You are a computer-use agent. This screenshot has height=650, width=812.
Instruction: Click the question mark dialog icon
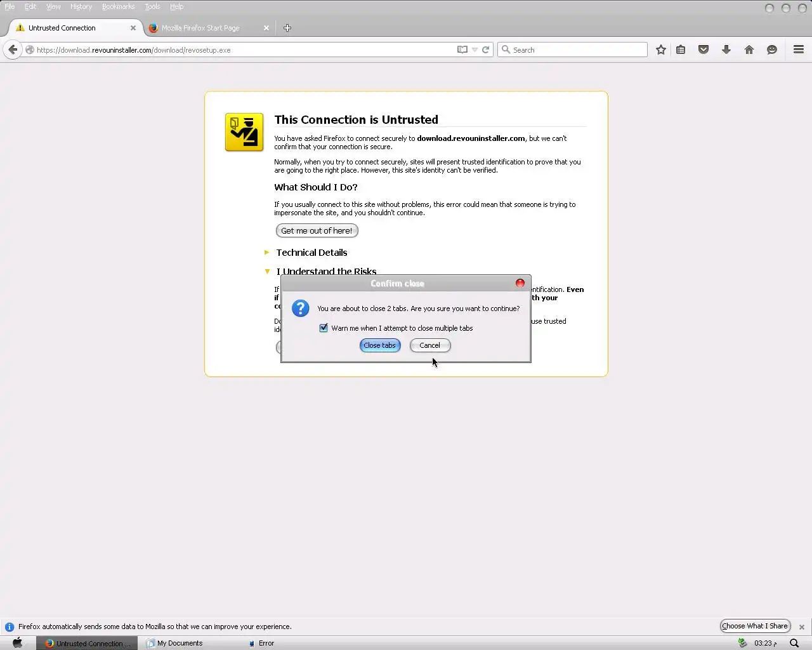coord(300,308)
